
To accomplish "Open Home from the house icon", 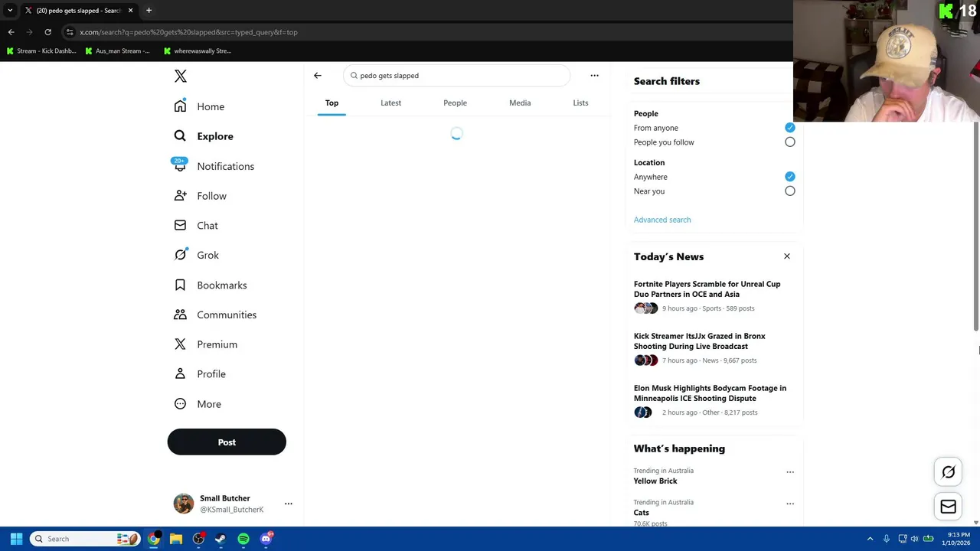I will (180, 106).
